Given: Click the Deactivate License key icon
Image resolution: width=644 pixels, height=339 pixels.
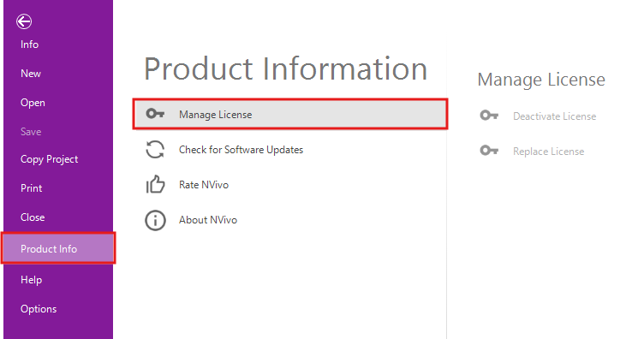Looking at the screenshot, I should pyautogui.click(x=489, y=116).
